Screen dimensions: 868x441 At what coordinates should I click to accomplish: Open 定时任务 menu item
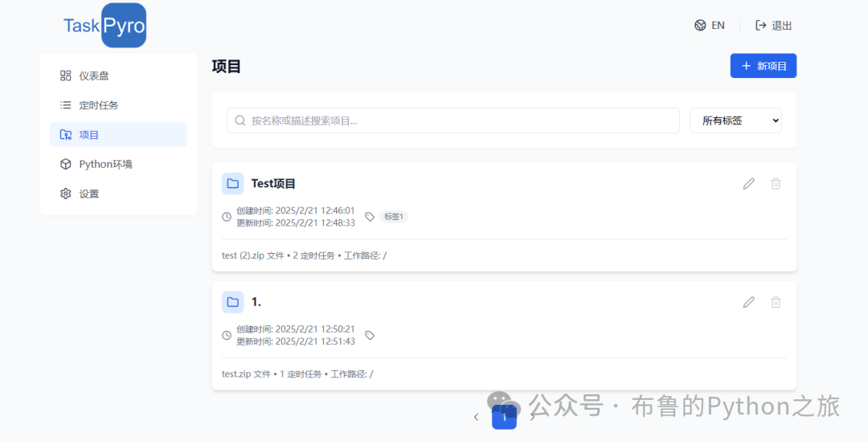click(118, 105)
